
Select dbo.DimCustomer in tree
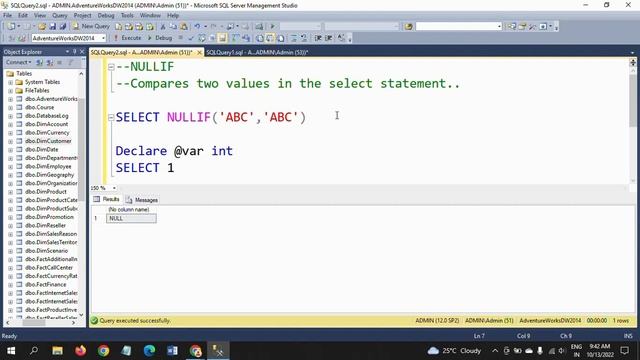point(48,141)
